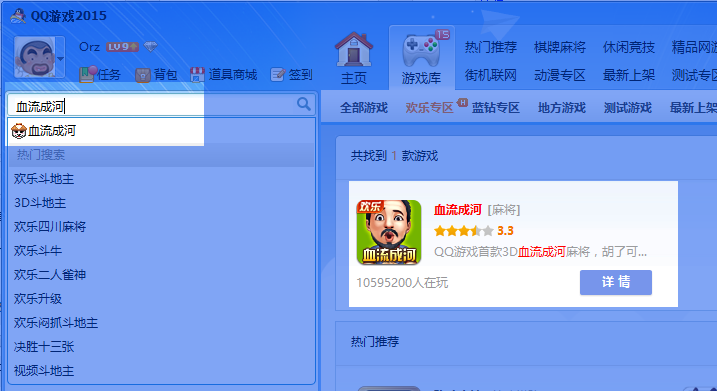Click the LV9 level badge
The width and height of the screenshot is (717, 391).
click(122, 47)
